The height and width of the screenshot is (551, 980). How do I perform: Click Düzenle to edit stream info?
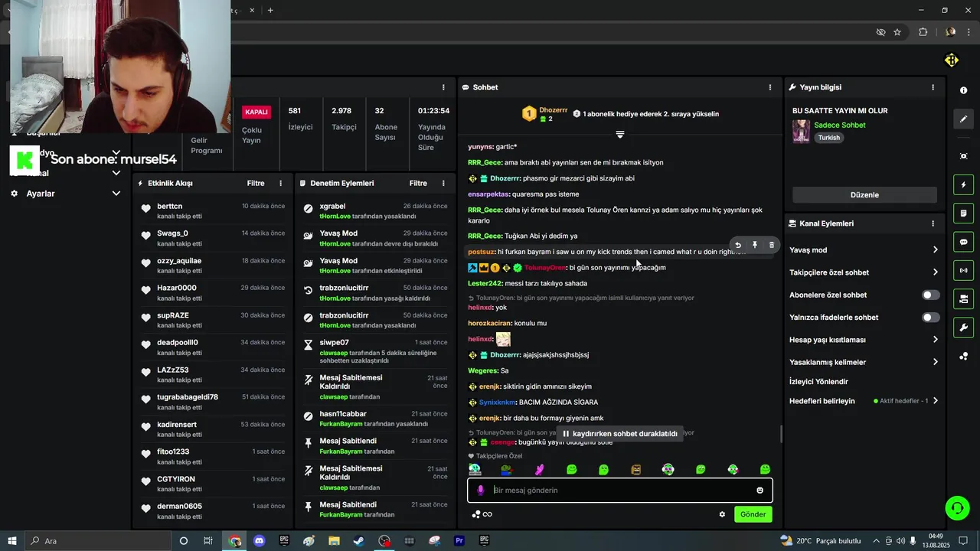tap(864, 194)
